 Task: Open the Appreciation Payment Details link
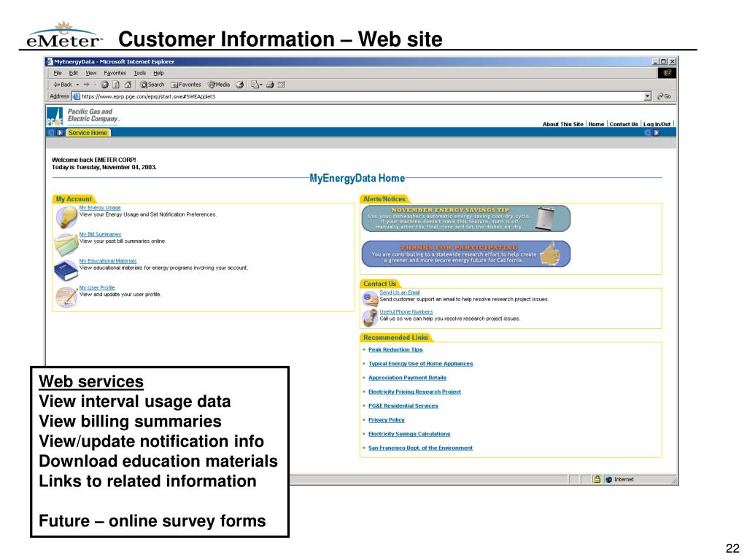click(407, 378)
